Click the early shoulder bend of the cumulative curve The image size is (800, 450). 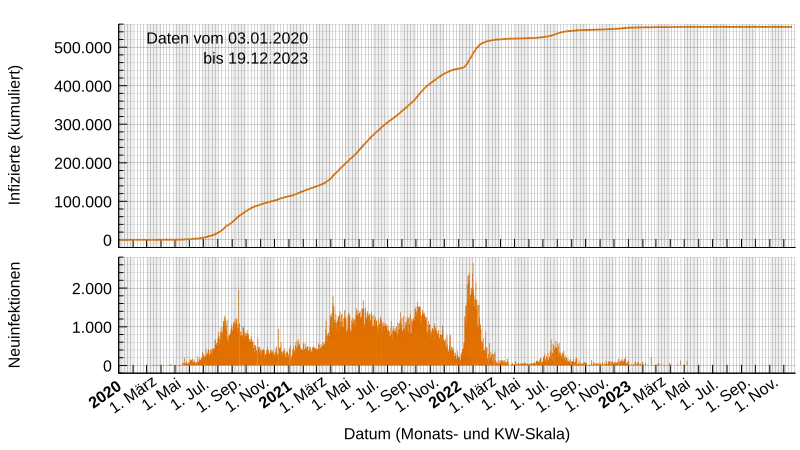(x=252, y=207)
